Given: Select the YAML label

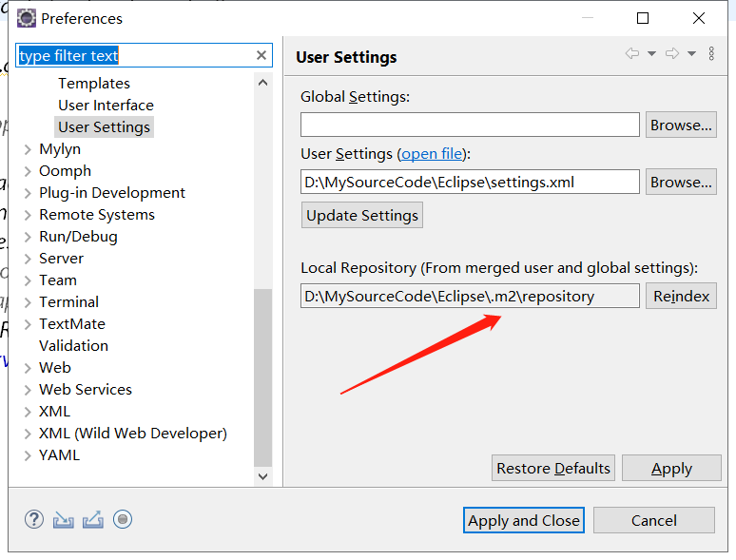Looking at the screenshot, I should (x=59, y=454).
